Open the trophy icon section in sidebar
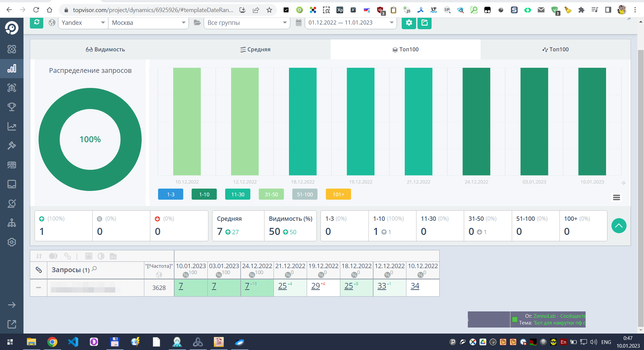644x350 pixels. pos(12,107)
